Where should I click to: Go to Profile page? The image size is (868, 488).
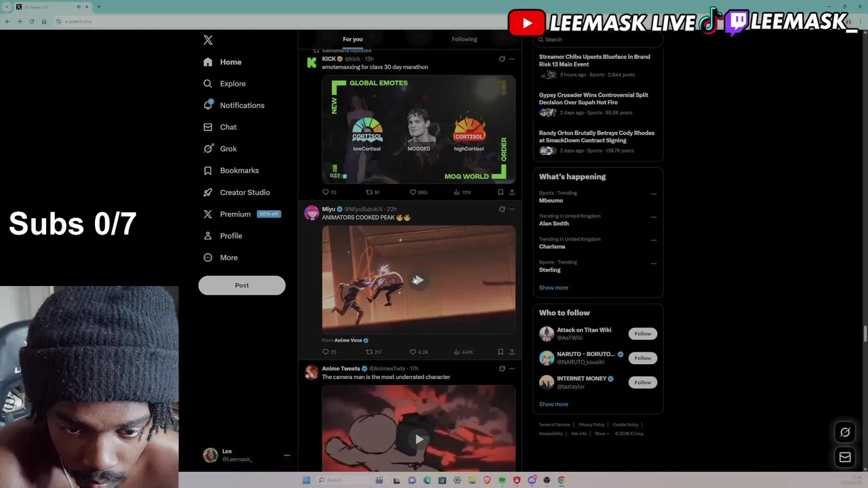pos(222,235)
